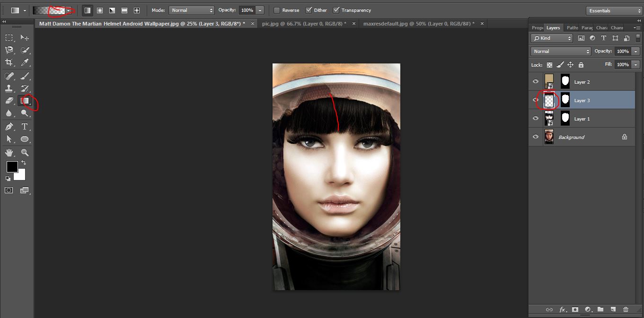Click the layer effects fx icon

(562, 309)
